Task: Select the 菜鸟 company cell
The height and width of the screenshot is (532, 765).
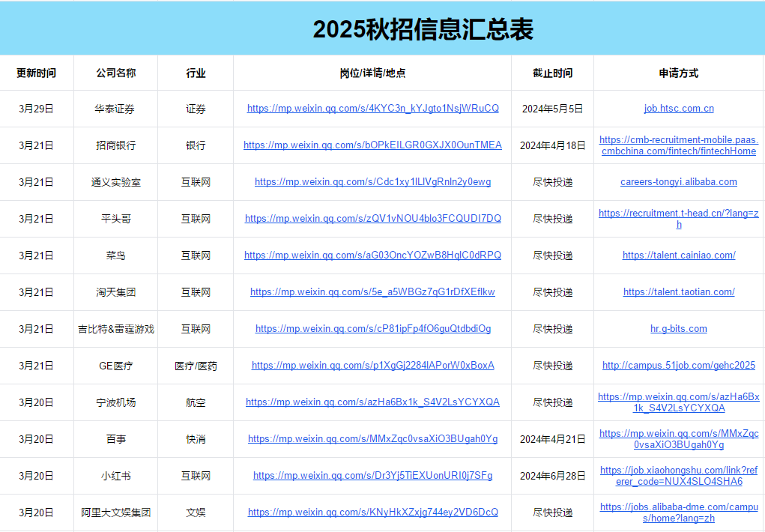Action: tap(115, 256)
